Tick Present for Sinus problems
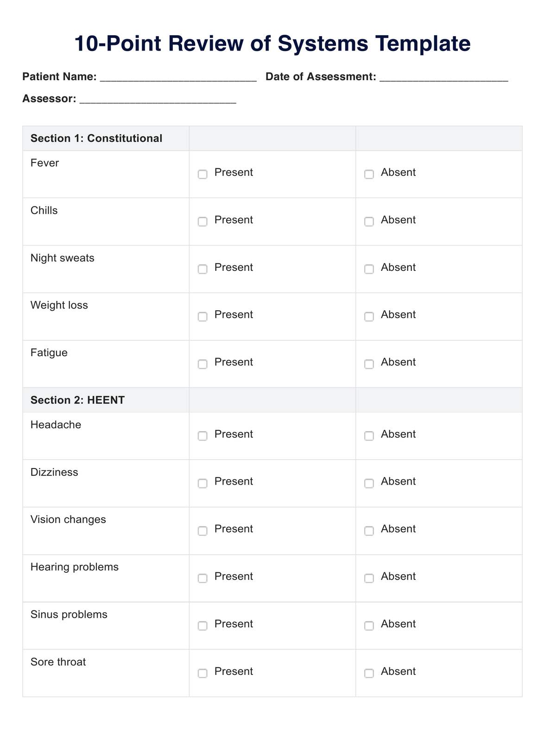Screen dimensions: 545x756 click(x=203, y=626)
